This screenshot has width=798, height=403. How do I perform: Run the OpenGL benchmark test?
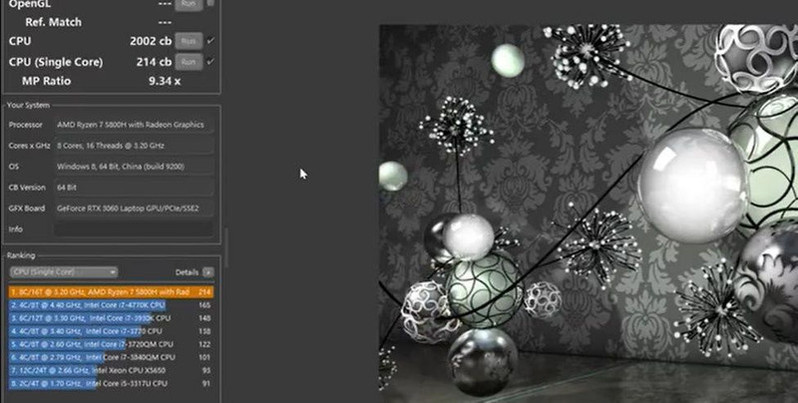(187, 4)
